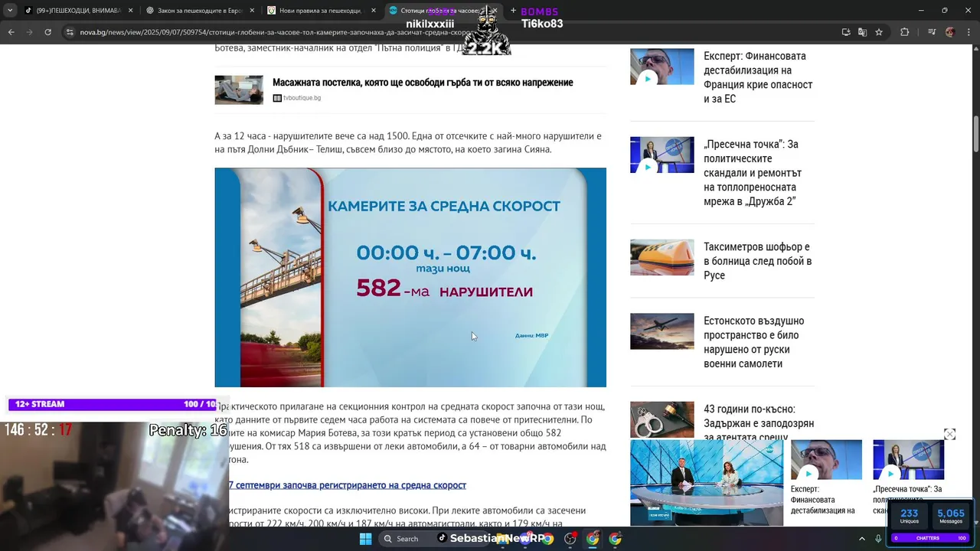
Task: Open „Пресечна точка“ sidebar article headline
Action: pos(753,173)
